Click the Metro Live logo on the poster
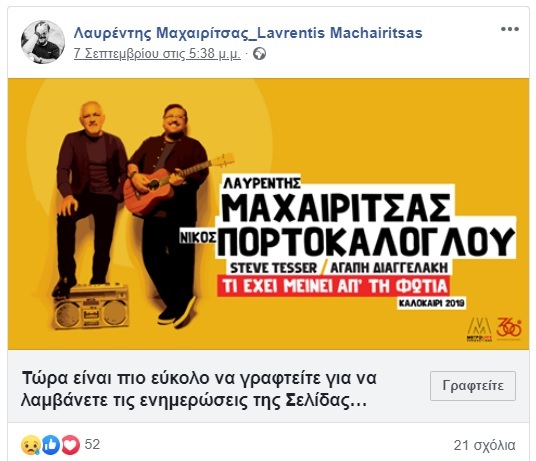Image resolution: width=536 pixels, height=461 pixels. 480,329
